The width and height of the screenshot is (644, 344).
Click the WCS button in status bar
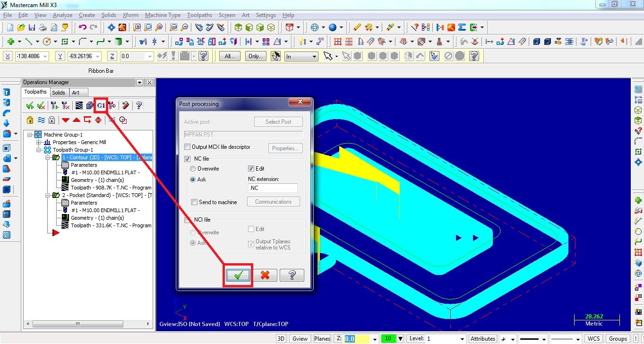pyautogui.click(x=593, y=339)
